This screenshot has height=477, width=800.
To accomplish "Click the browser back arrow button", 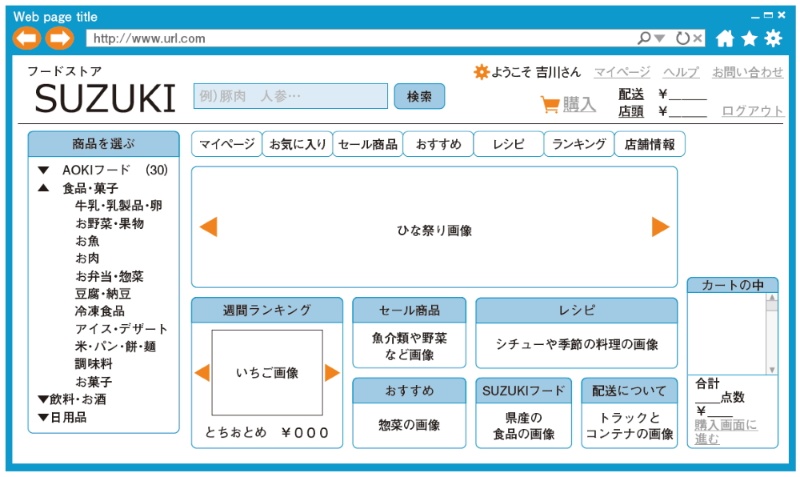I will point(27,38).
